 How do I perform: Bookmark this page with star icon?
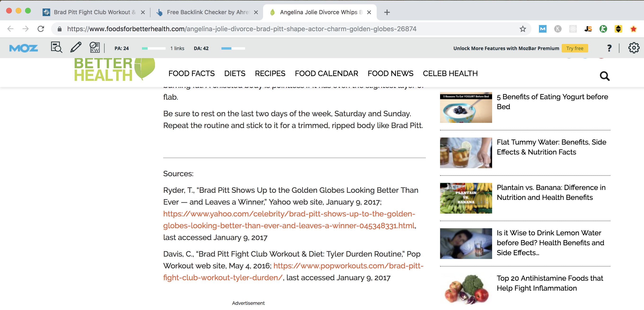pos(522,29)
